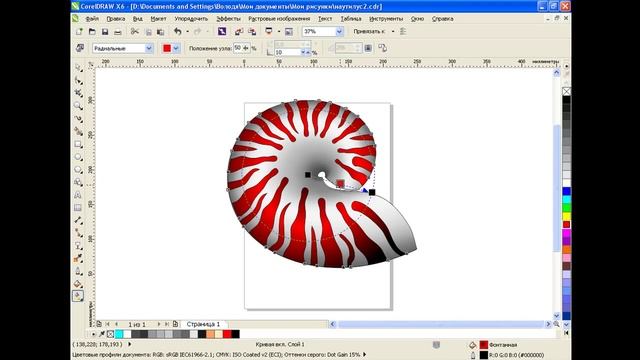Open the zoom level dropdown showing 37%
The height and width of the screenshot is (360, 640).
point(339,31)
